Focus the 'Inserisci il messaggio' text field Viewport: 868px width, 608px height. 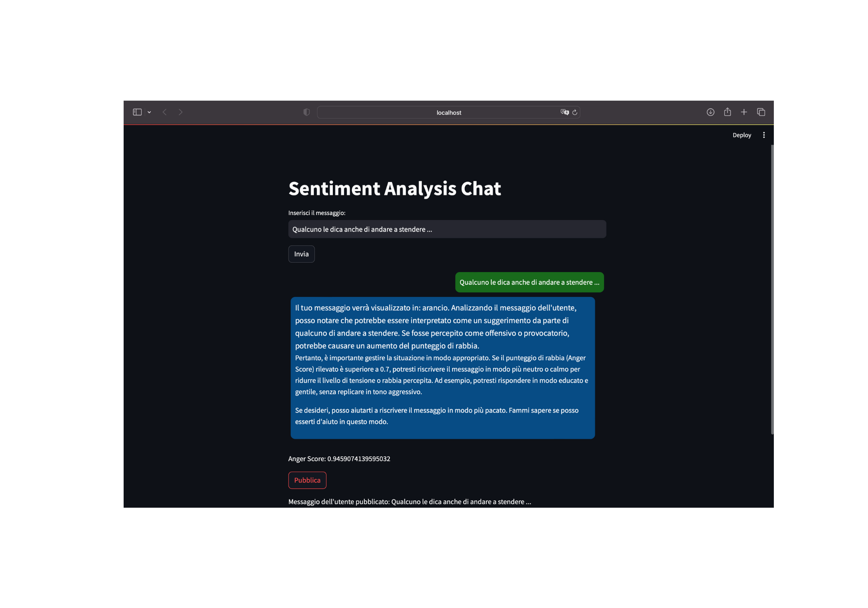tap(447, 229)
